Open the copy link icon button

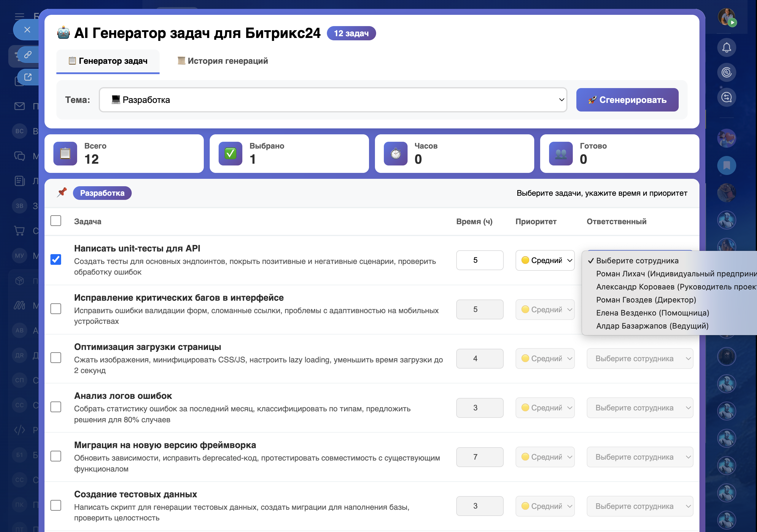click(28, 54)
